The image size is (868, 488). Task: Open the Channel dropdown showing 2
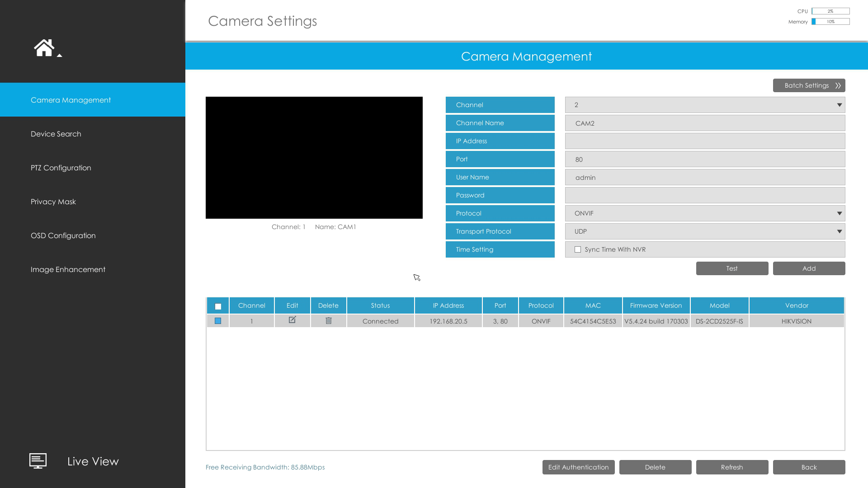click(705, 105)
